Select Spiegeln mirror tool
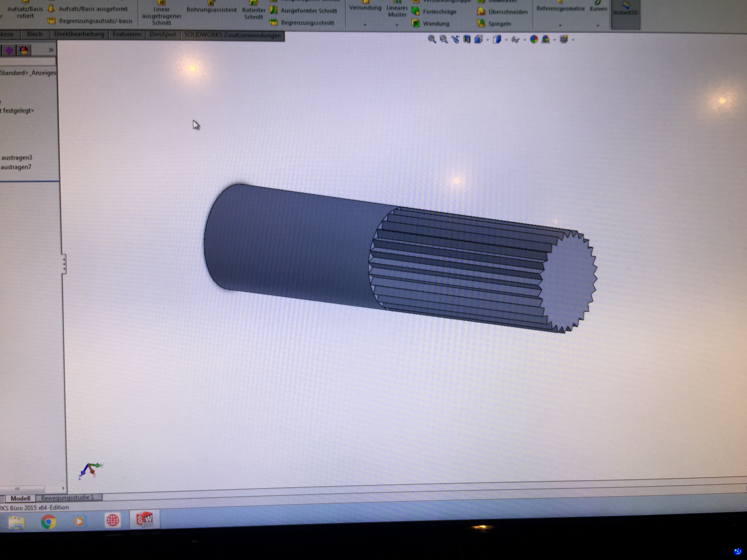747x560 pixels. coord(494,24)
